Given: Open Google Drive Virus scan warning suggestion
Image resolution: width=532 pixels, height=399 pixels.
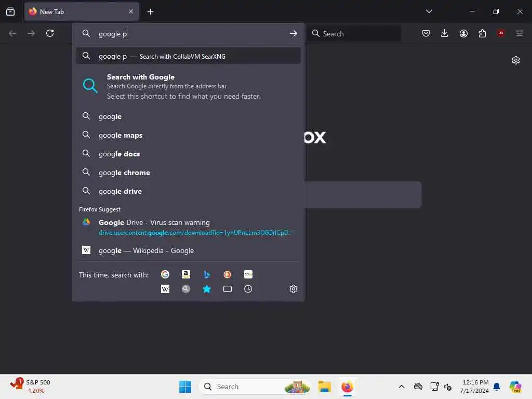Looking at the screenshot, I should click(188, 228).
